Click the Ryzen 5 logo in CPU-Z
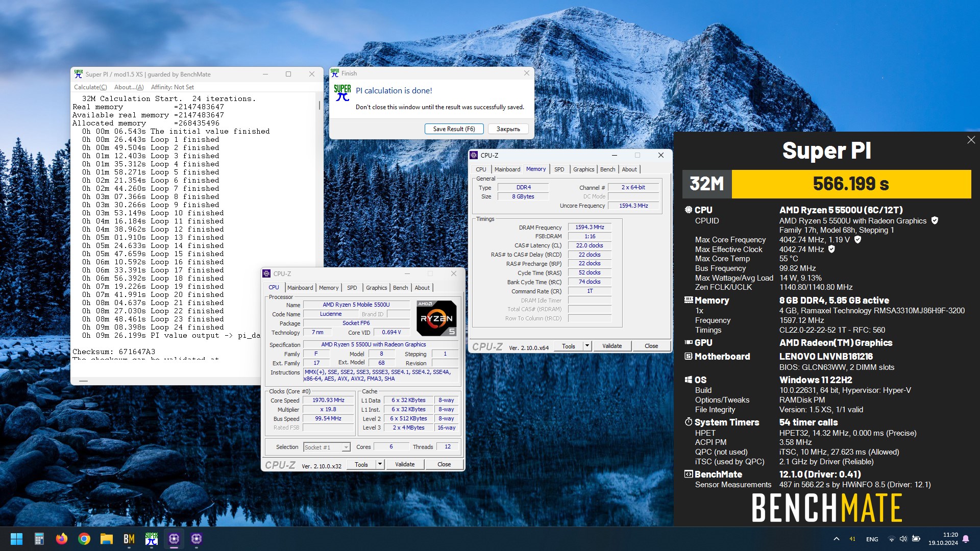 [436, 318]
